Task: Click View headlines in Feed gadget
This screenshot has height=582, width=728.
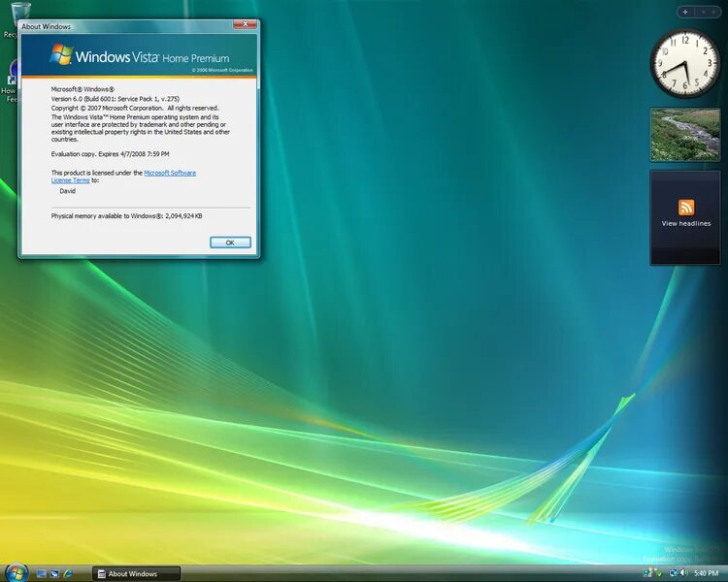Action: pos(685,224)
